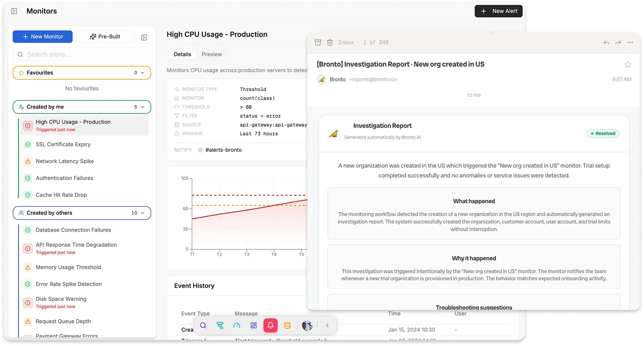Open the email more options menu
Image resolution: width=644 pixels, height=346 pixels.
pos(630,43)
